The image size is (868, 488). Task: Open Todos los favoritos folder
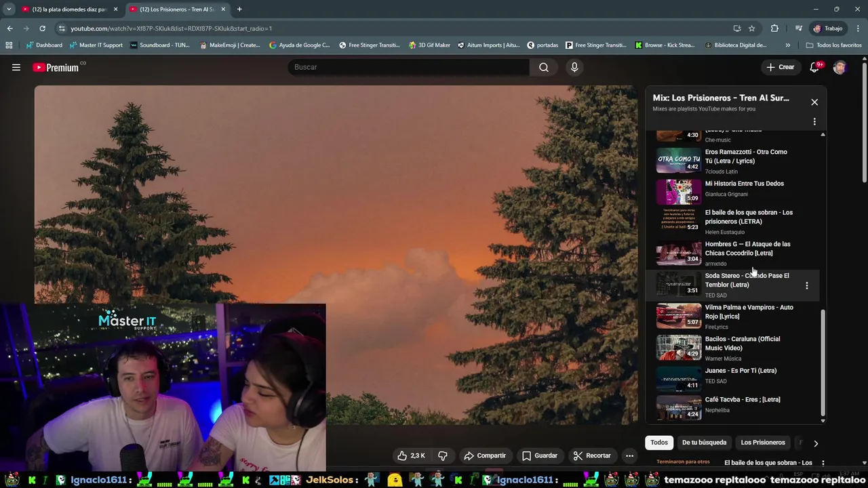[833, 45]
